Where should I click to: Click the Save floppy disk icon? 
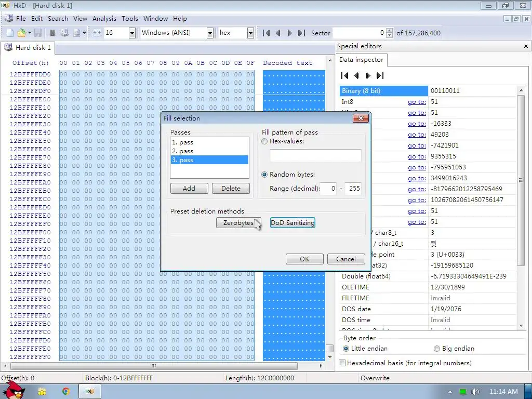point(37,33)
